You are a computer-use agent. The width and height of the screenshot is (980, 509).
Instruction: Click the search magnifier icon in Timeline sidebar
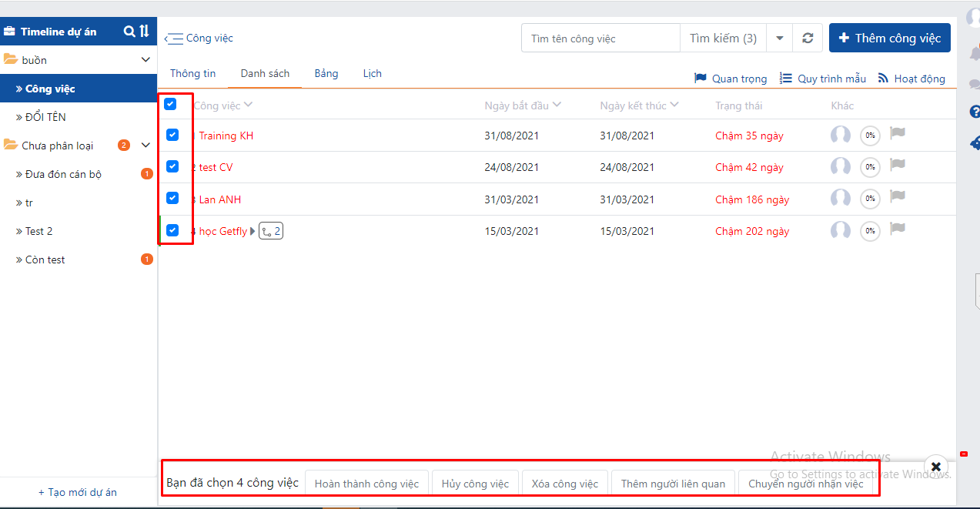129,32
